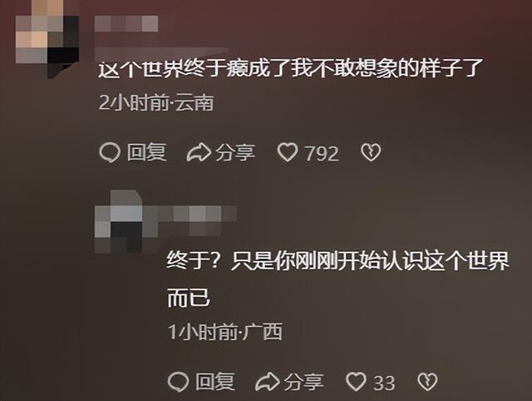532x401 pixels.
Task: Open the reply author's blurred avatar
Action: (118, 222)
